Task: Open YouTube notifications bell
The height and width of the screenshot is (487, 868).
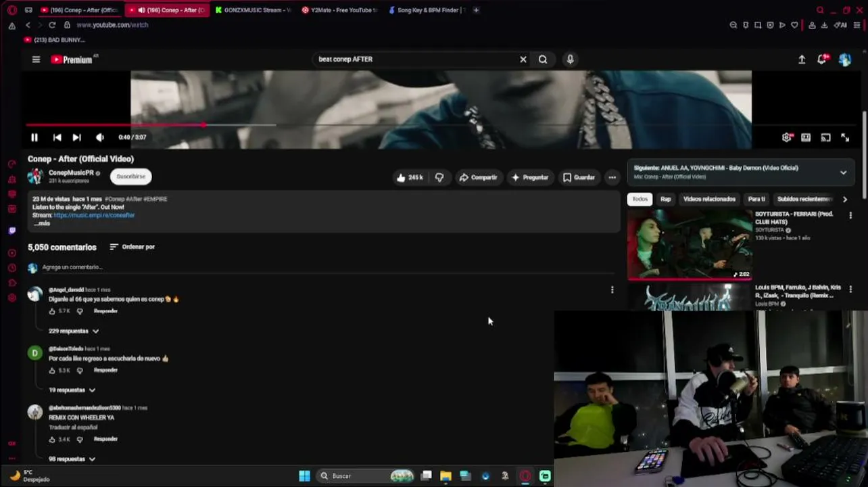Action: tap(822, 60)
